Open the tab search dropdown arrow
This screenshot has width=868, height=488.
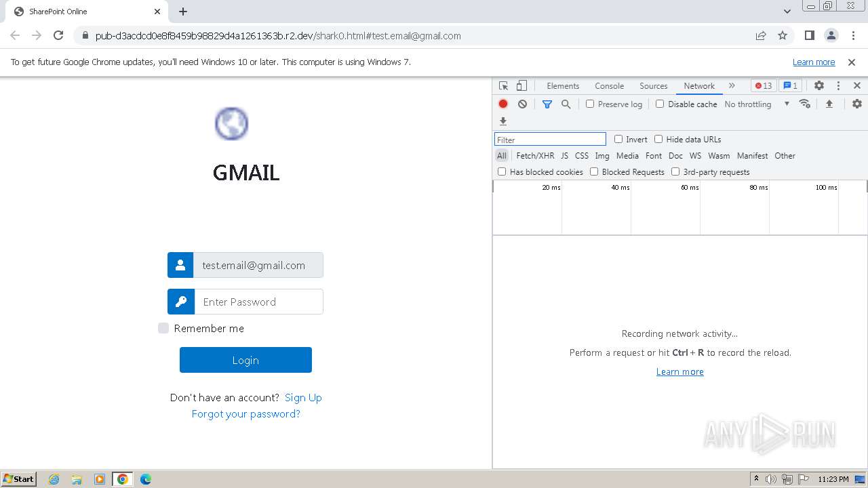point(787,12)
